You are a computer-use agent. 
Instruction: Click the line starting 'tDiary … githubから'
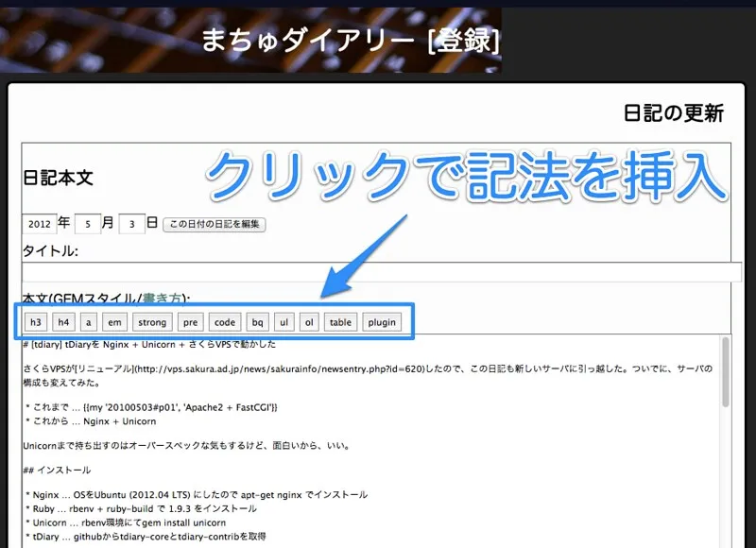[146, 537]
